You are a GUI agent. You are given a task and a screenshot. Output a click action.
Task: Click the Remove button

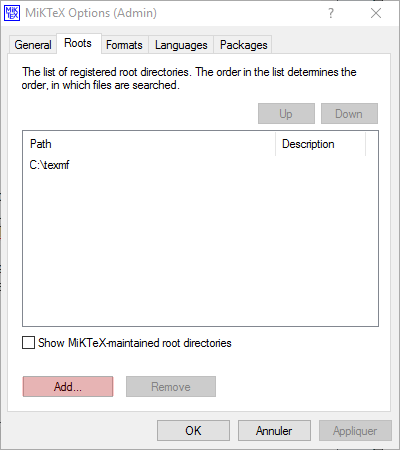click(x=171, y=387)
